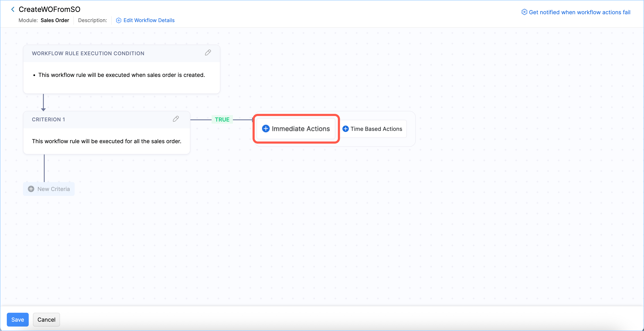Click the Immediate Actions plus icon
644x331 pixels.
265,128
